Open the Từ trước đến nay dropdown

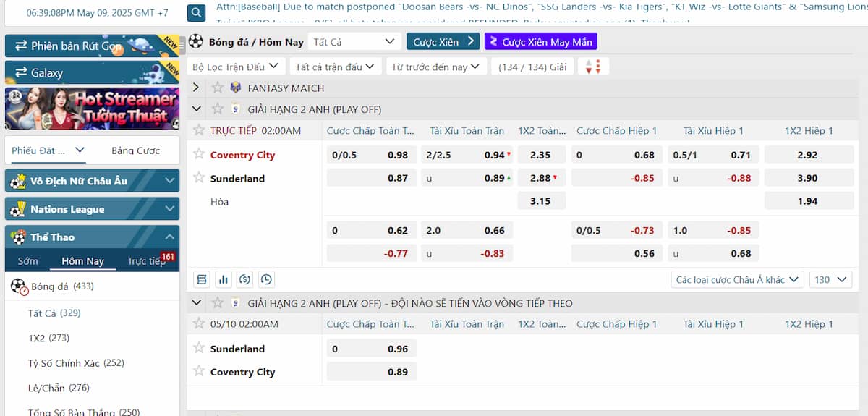436,67
